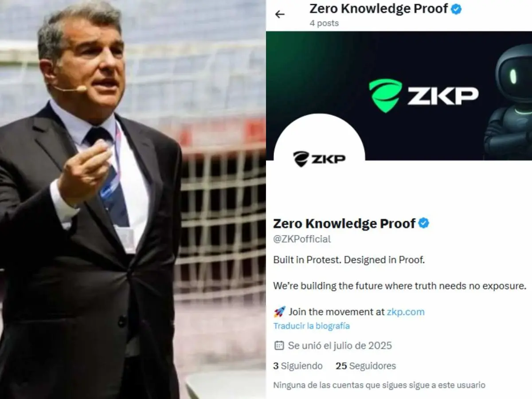This screenshot has width=532, height=399.
Task: Click the 4 posts count text
Action: [x=324, y=23]
